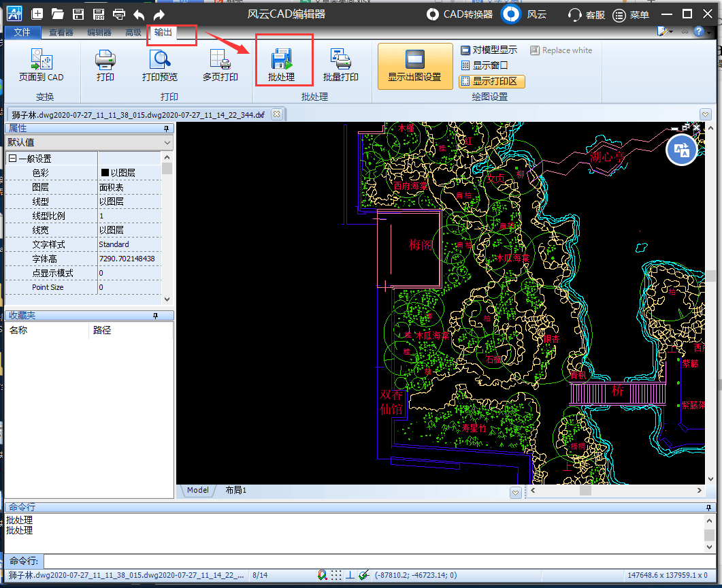Switch to the 编辑器 ribbon tab

tap(99, 33)
